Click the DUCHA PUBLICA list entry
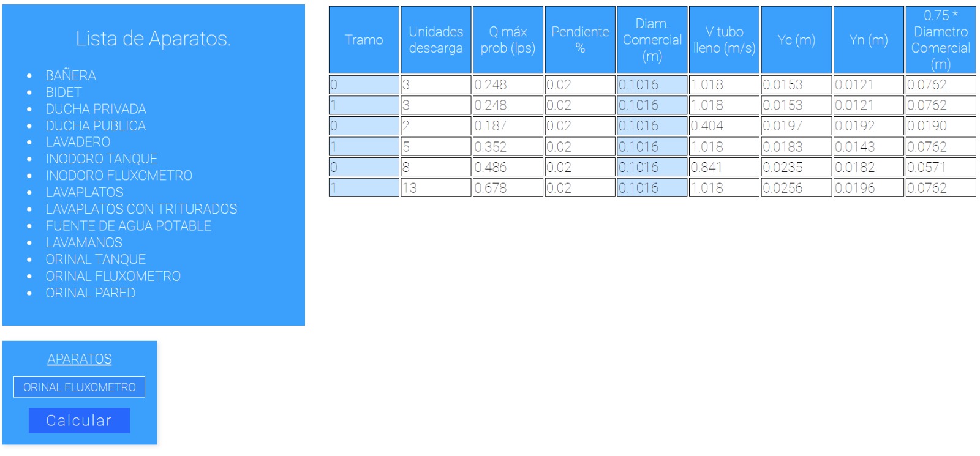This screenshot has width=980, height=456. coord(96,125)
